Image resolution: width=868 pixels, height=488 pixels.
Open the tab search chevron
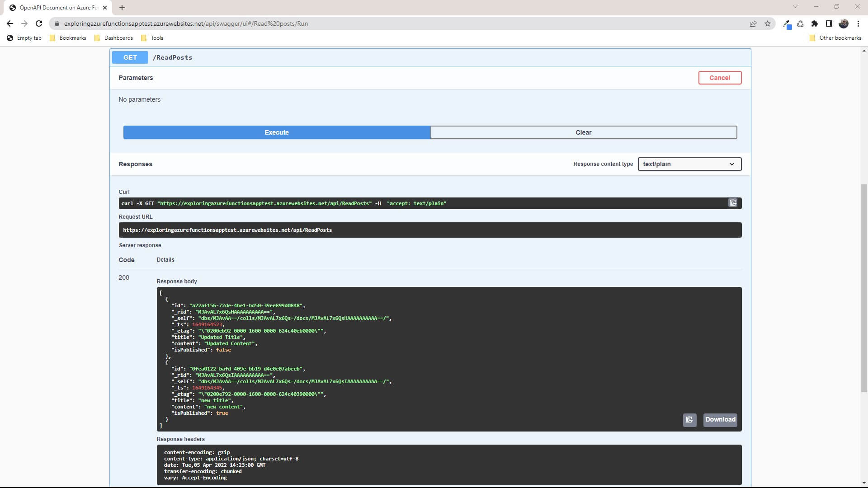point(795,6)
